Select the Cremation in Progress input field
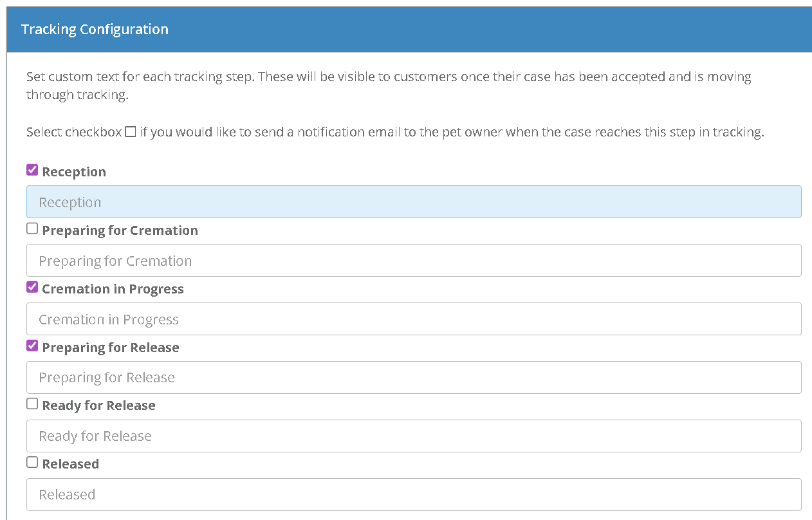Image resolution: width=812 pixels, height=520 pixels. point(413,319)
